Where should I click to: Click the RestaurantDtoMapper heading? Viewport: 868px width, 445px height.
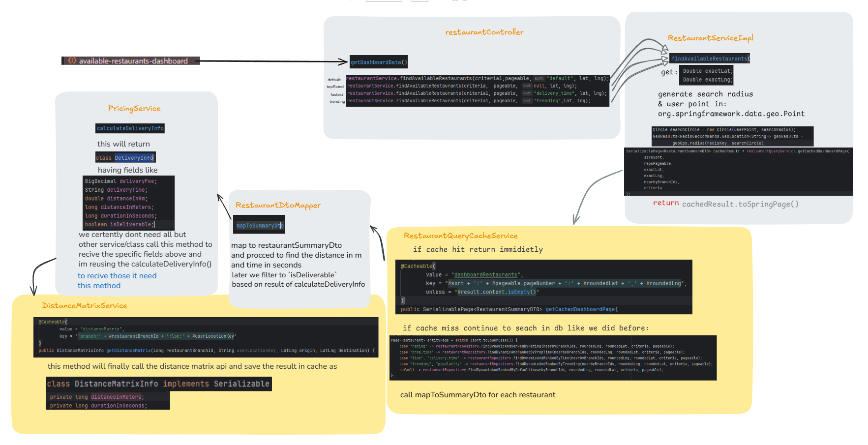click(x=278, y=205)
